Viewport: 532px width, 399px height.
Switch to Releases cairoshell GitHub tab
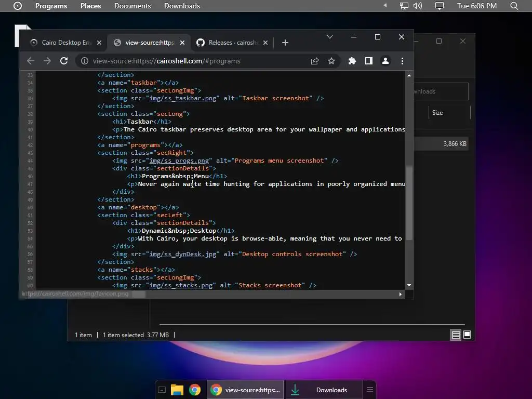pyautogui.click(x=232, y=43)
